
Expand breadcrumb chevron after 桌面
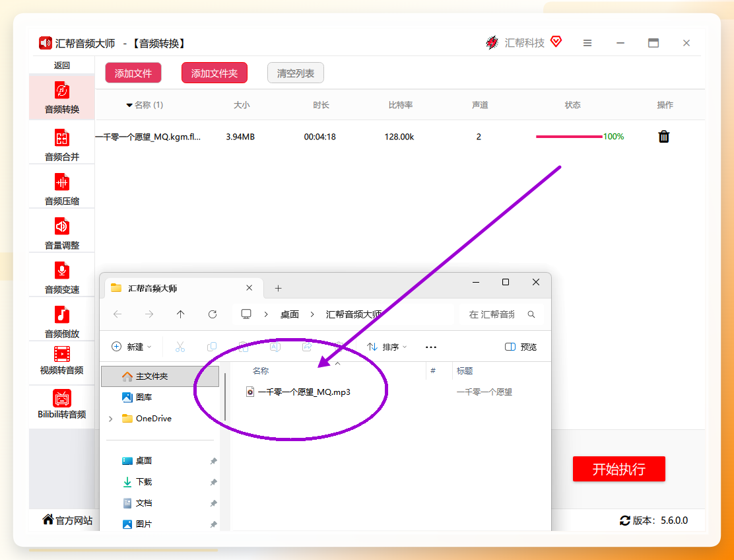(x=312, y=314)
